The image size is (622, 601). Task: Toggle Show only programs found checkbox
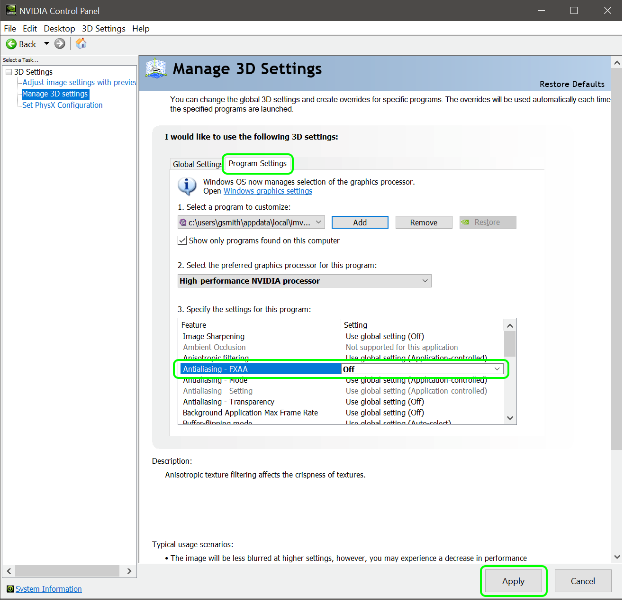coord(182,240)
